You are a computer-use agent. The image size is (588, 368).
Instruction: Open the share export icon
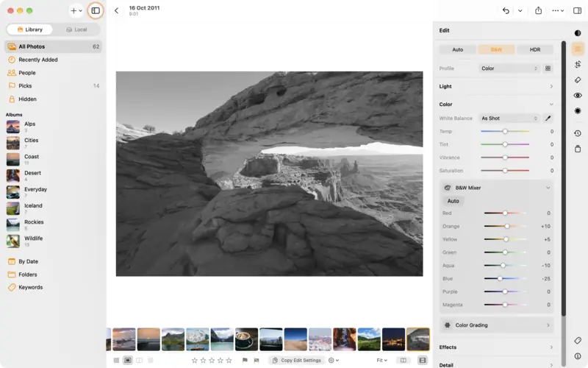(539, 11)
